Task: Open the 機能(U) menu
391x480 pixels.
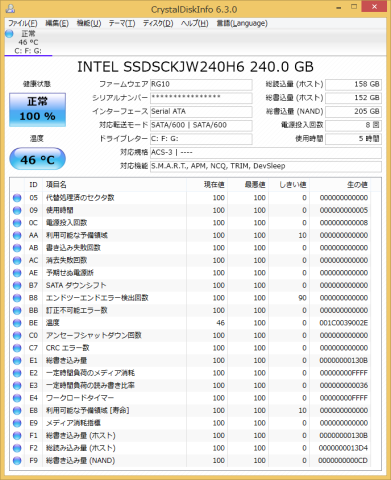Action: click(x=89, y=23)
